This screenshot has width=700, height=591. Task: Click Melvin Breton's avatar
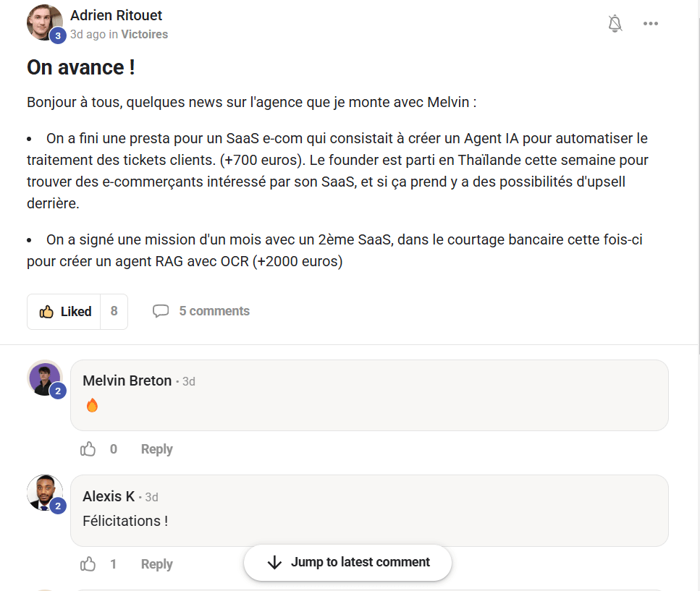(x=44, y=377)
